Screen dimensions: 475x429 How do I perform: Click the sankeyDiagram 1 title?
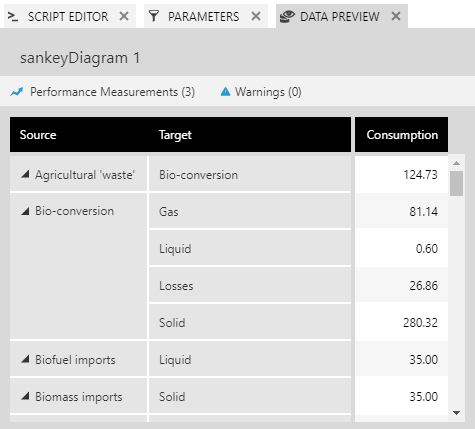pyautogui.click(x=80, y=58)
